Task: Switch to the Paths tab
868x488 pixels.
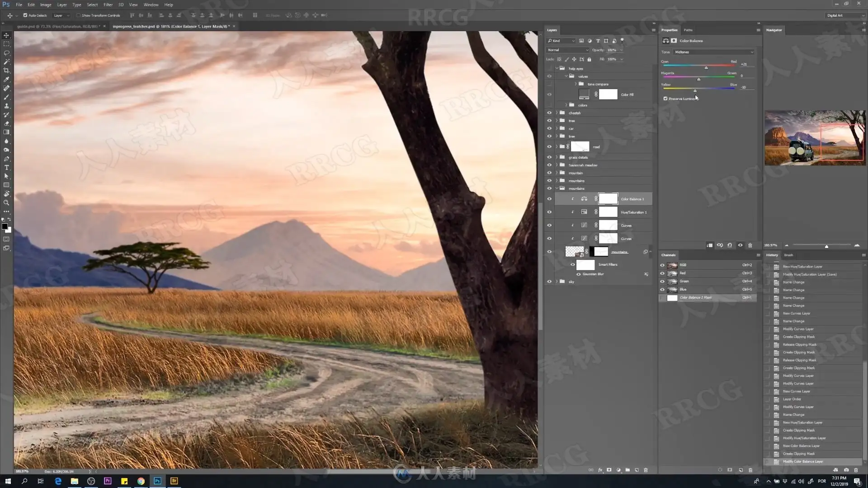Action: tap(688, 30)
